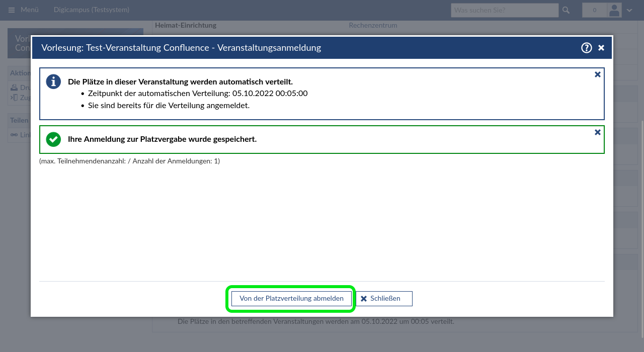Image resolution: width=644 pixels, height=352 pixels.
Task: Open the hamburger Menü icon
Action: coord(12,10)
